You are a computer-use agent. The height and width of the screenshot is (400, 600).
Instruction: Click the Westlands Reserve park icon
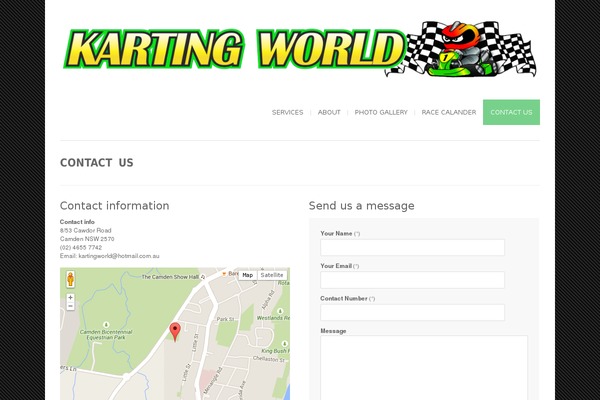click(x=280, y=311)
